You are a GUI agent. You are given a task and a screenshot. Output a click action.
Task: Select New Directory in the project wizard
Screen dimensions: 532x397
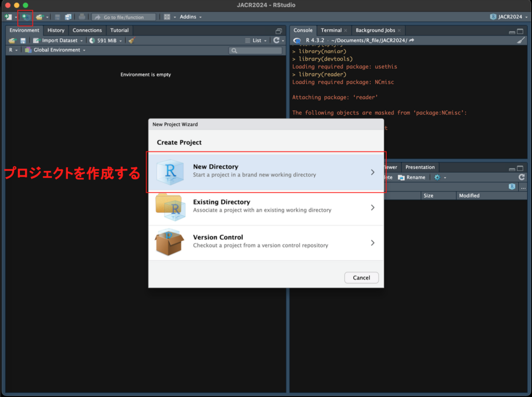coord(266,172)
